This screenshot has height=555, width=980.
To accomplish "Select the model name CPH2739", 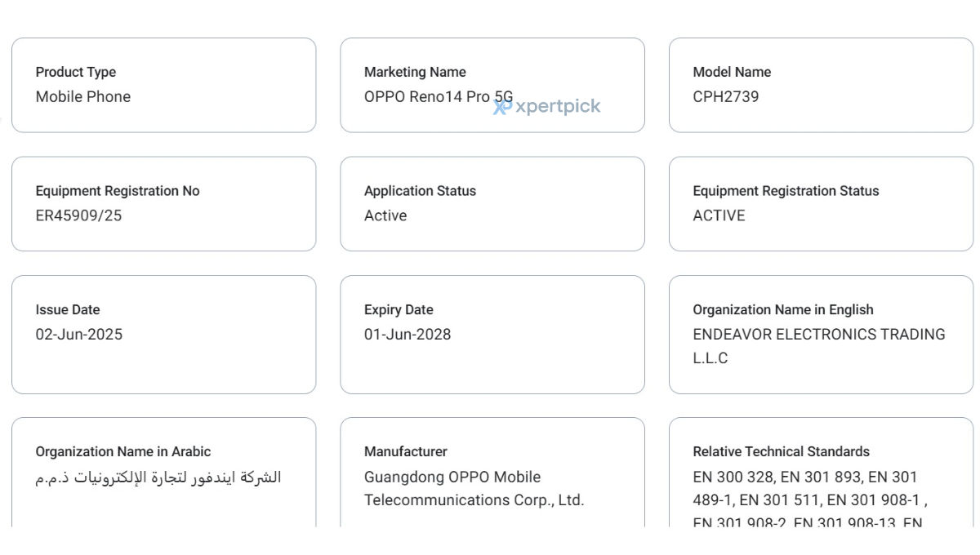I will pos(725,96).
